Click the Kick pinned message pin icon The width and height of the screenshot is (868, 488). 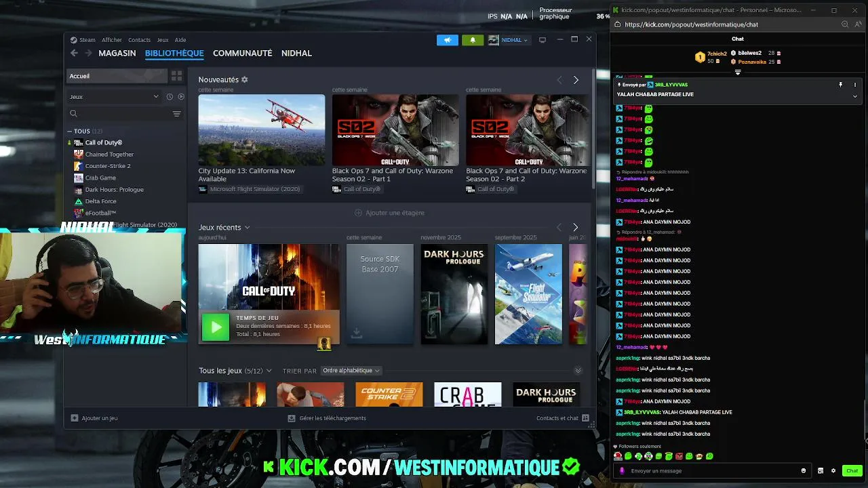pos(840,85)
